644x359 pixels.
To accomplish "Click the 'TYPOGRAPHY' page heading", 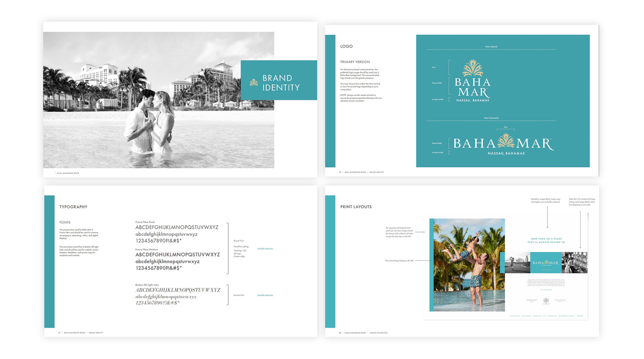I will pos(73,207).
